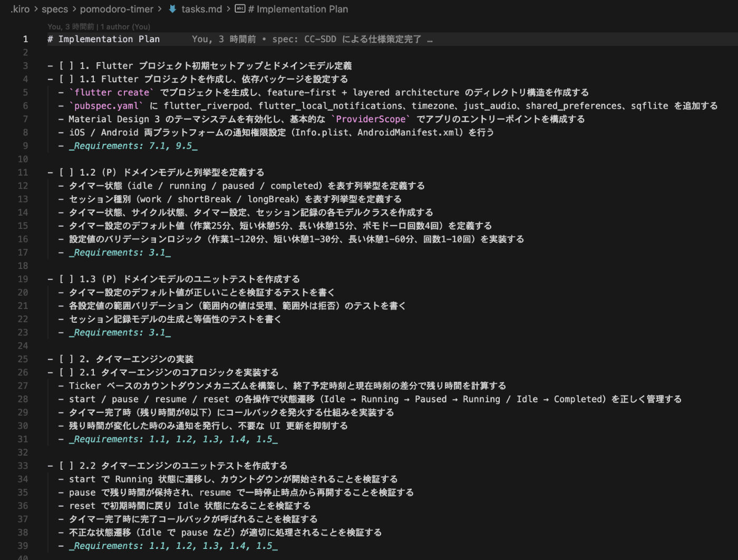
Task: Click the `flutter create` inline code
Action: tap(112, 92)
